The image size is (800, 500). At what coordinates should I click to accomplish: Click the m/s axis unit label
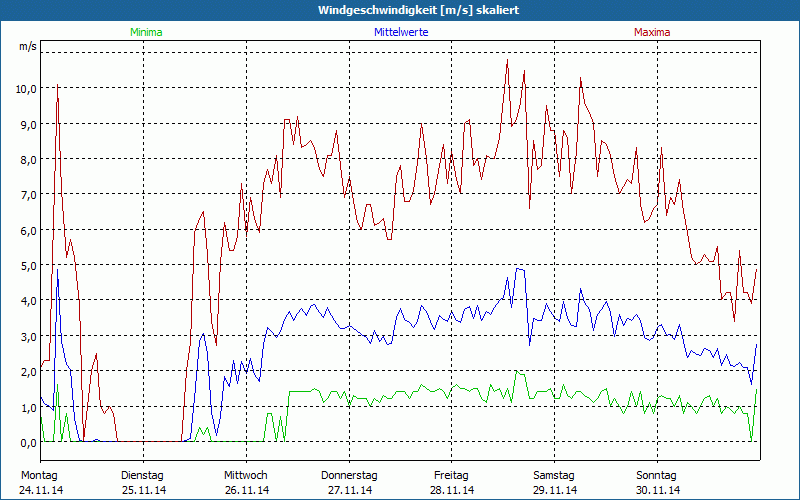(28, 46)
